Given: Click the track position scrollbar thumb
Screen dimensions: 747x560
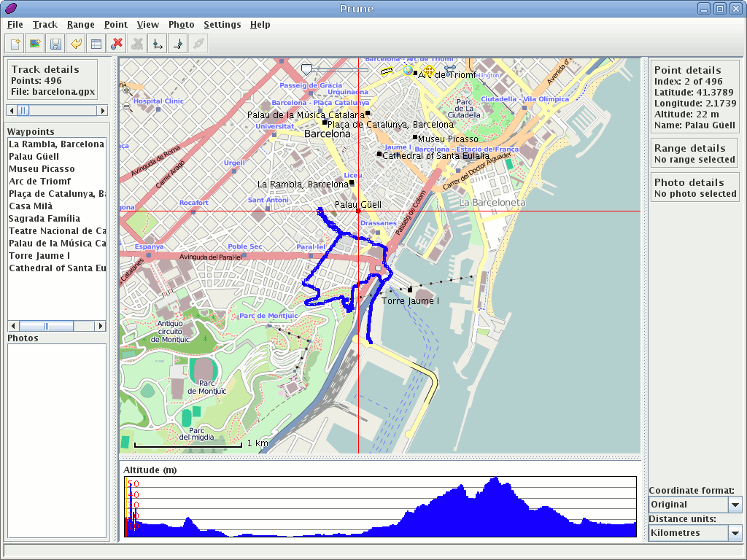Looking at the screenshot, I should pyautogui.click(x=23, y=111).
